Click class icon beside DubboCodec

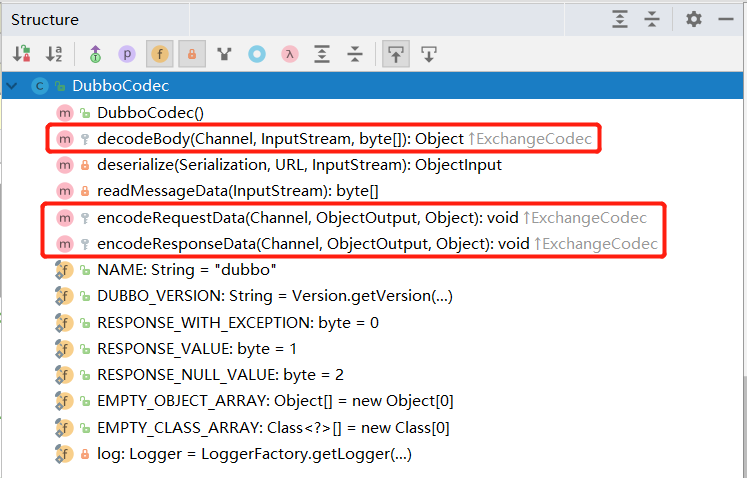click(x=40, y=86)
